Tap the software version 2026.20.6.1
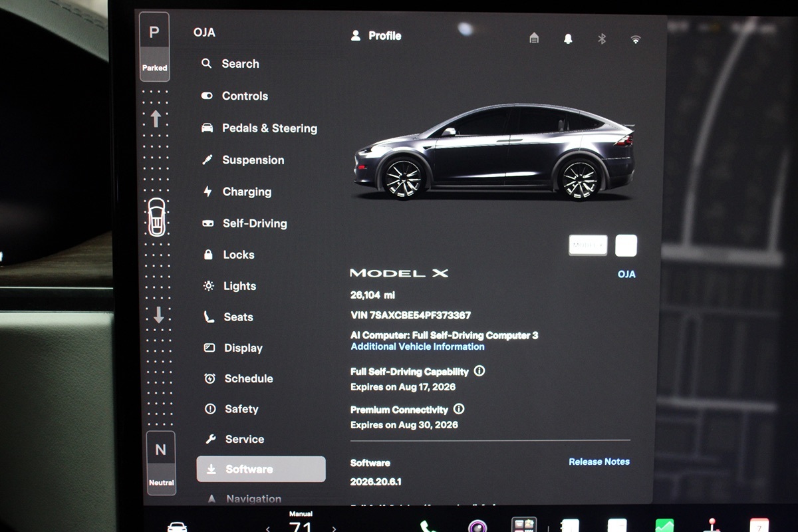Viewport: 798px width, 532px height. pos(376,481)
